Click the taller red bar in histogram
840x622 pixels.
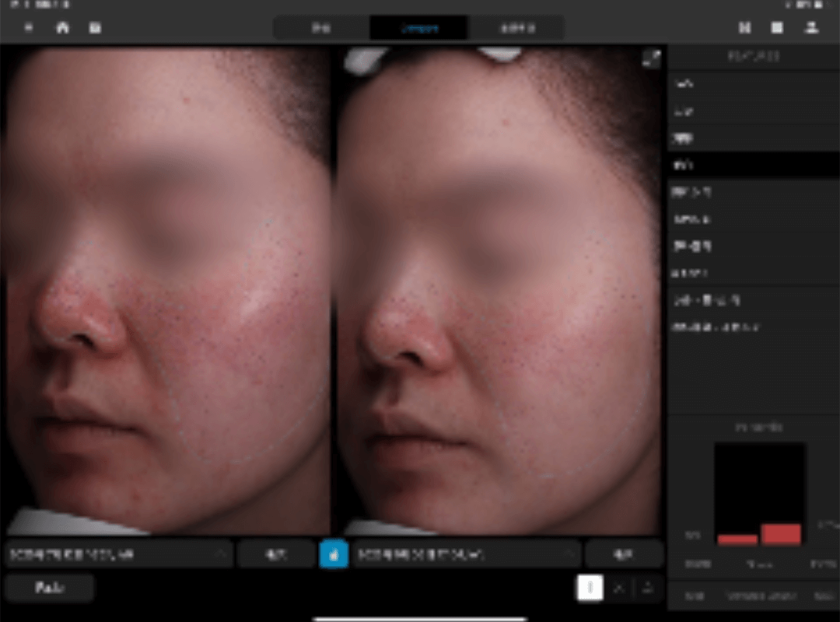(x=781, y=534)
